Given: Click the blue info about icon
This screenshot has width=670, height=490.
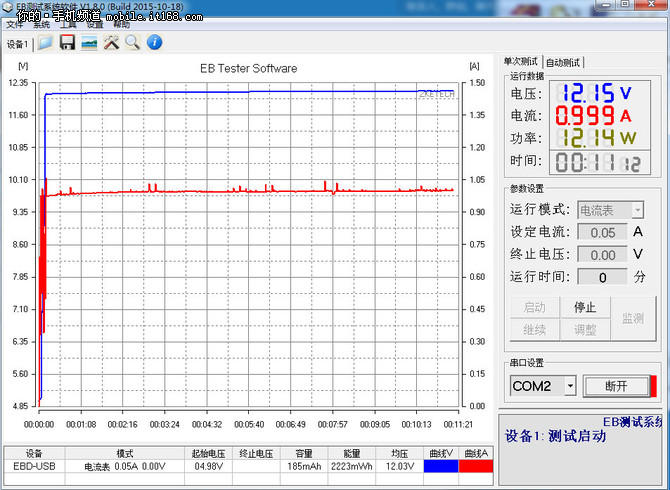Looking at the screenshot, I should tap(154, 42).
